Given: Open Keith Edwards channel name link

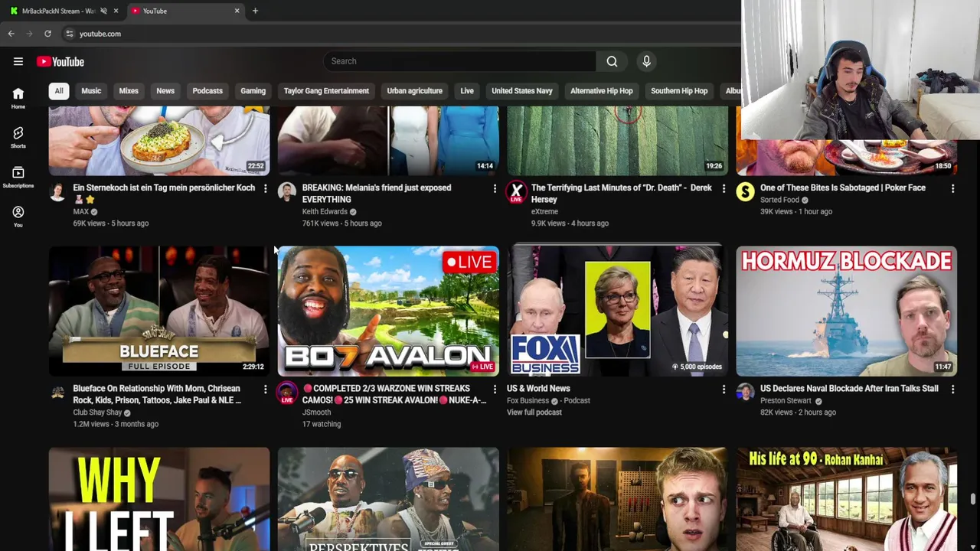Looking at the screenshot, I should point(325,212).
